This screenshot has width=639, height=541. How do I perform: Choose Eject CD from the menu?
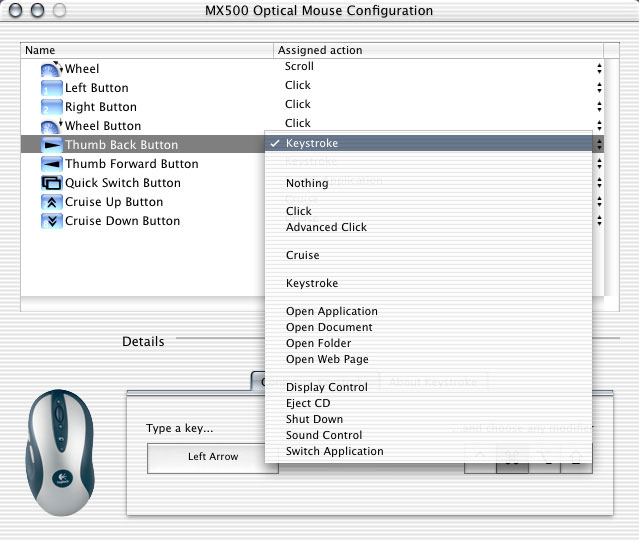click(428, 403)
